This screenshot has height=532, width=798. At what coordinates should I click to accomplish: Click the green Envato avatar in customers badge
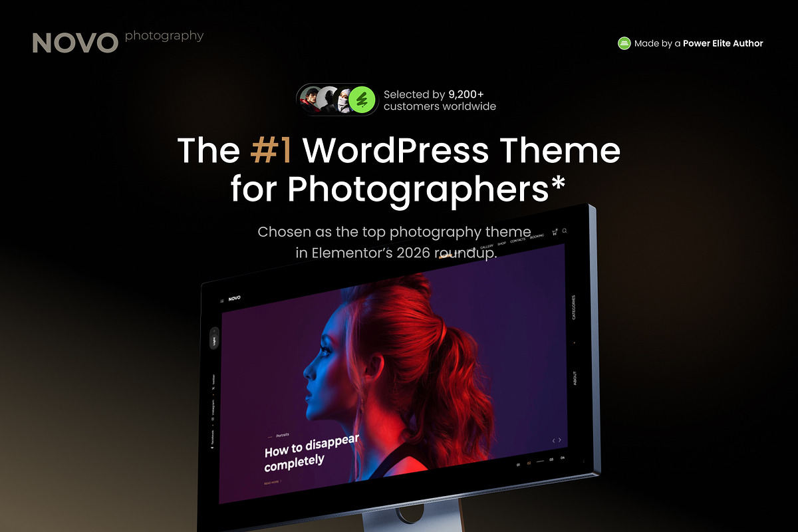362,100
